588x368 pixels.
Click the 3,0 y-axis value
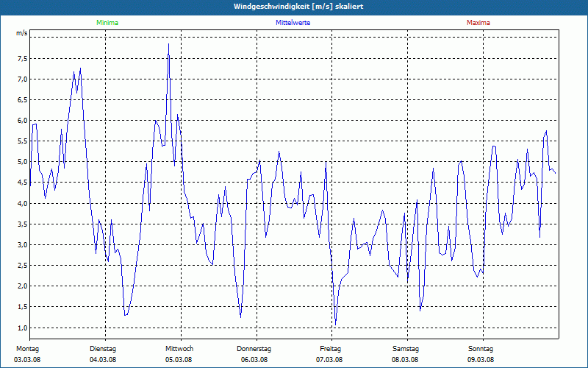point(22,245)
